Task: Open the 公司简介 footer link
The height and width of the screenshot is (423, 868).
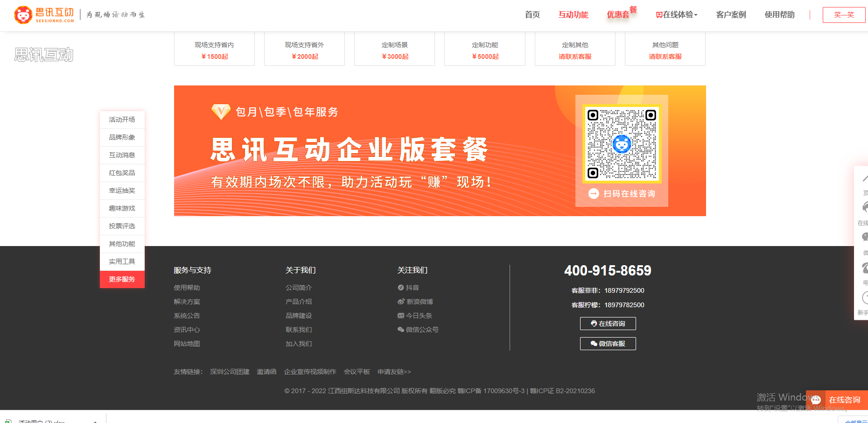Action: tap(299, 288)
